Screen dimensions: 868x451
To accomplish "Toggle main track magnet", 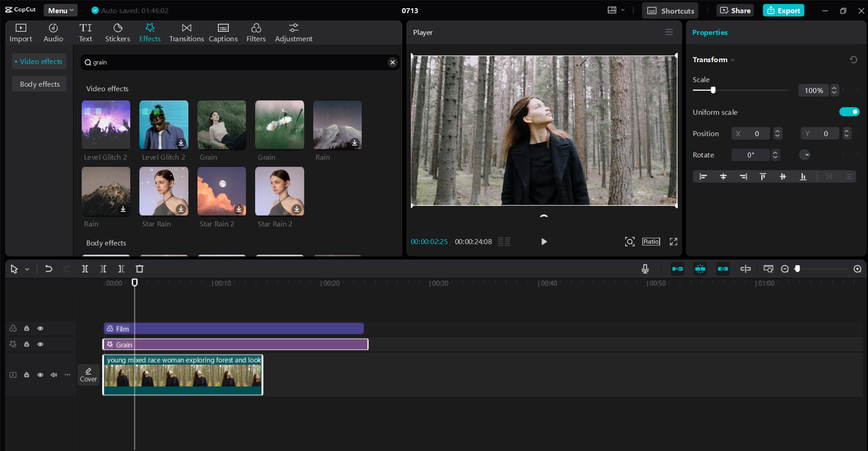I will point(677,269).
